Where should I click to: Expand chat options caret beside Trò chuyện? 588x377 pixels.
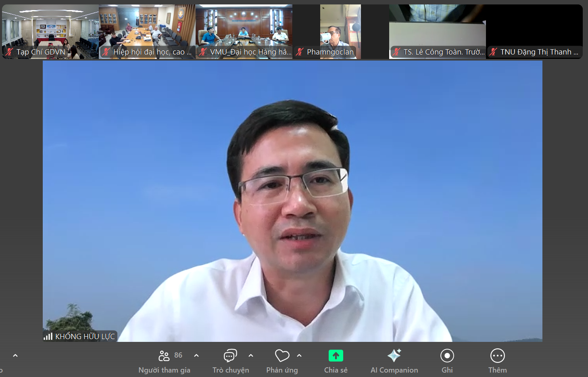pos(251,356)
